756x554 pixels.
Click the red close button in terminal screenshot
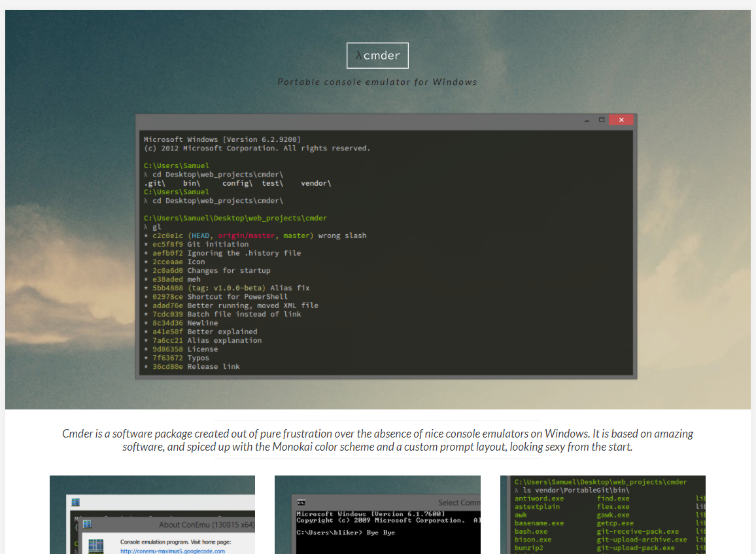pos(621,120)
